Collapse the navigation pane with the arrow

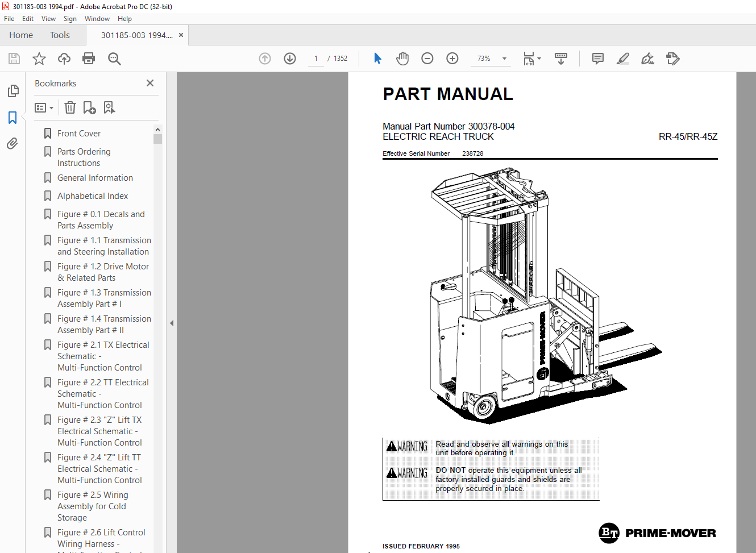point(171,323)
